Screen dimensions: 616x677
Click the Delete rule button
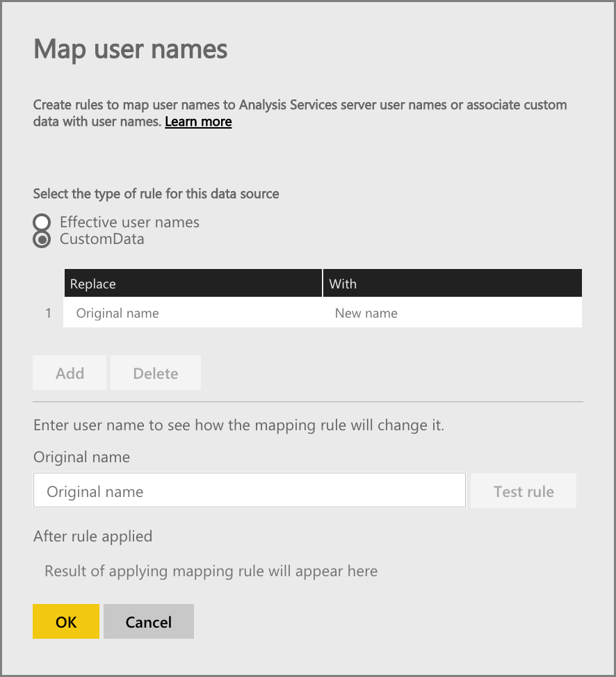(156, 373)
